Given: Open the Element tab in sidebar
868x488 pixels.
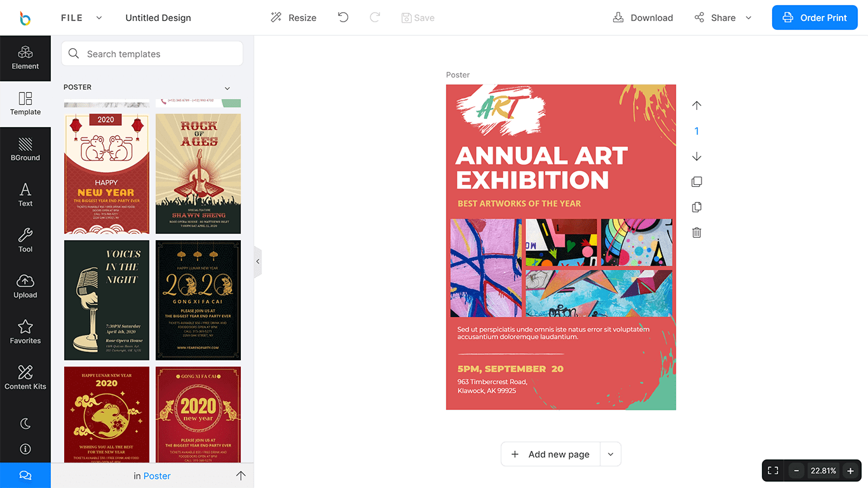Looking at the screenshot, I should [25, 58].
